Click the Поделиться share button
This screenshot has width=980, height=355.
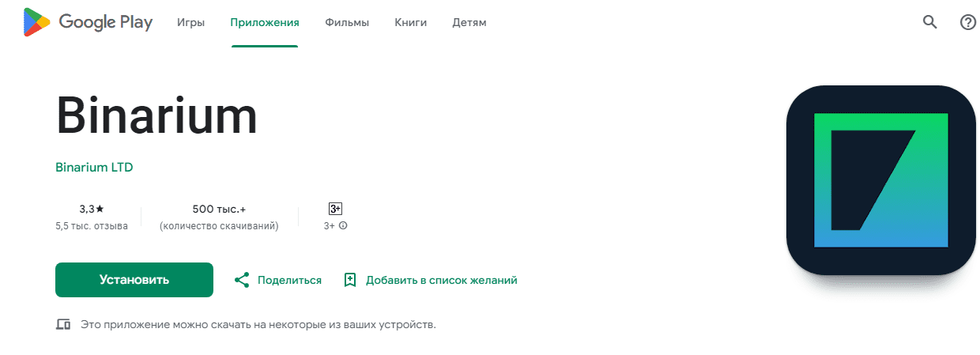click(279, 280)
